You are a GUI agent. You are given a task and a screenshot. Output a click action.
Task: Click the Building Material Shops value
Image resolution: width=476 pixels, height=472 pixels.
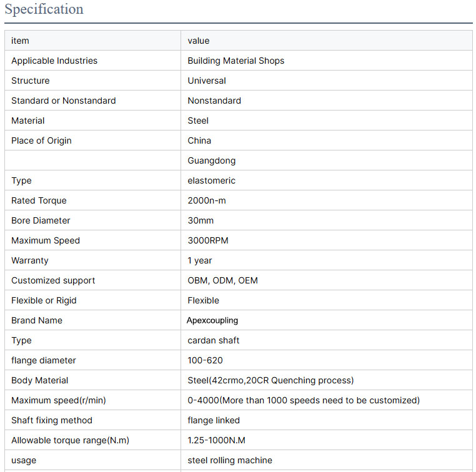pos(236,61)
